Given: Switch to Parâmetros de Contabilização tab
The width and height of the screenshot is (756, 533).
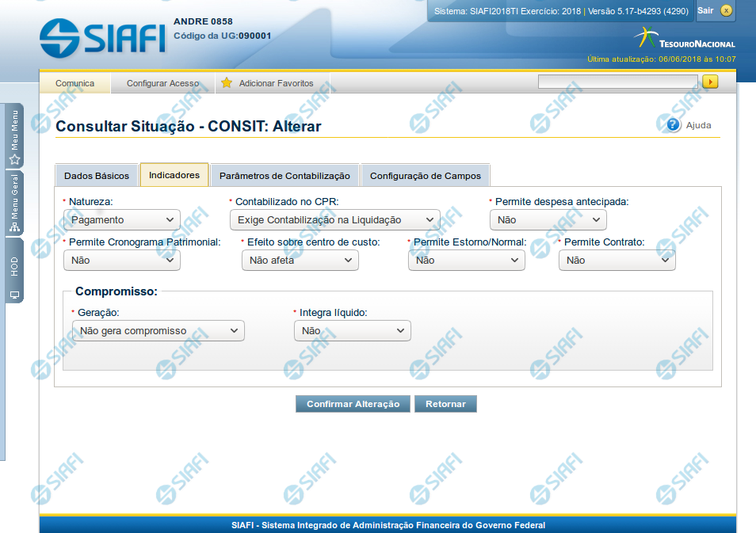Looking at the screenshot, I should pos(284,176).
